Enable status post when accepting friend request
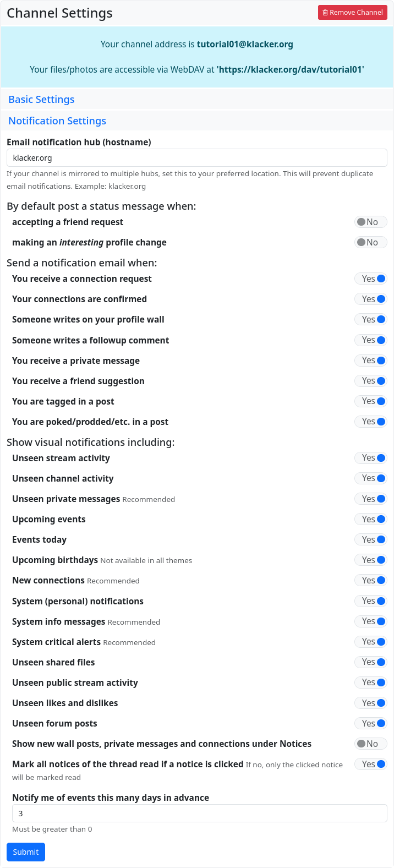Viewport: 394px width, 868px height. coord(370,222)
